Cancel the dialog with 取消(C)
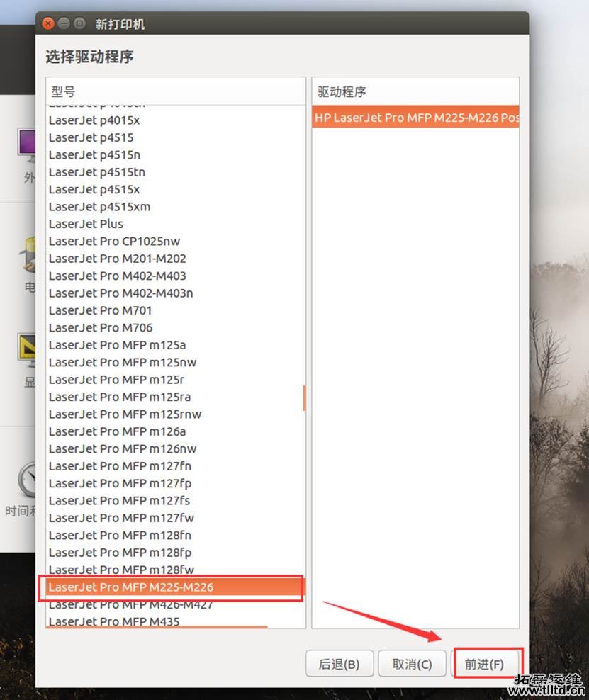Screen dimensions: 589x700 [412, 664]
